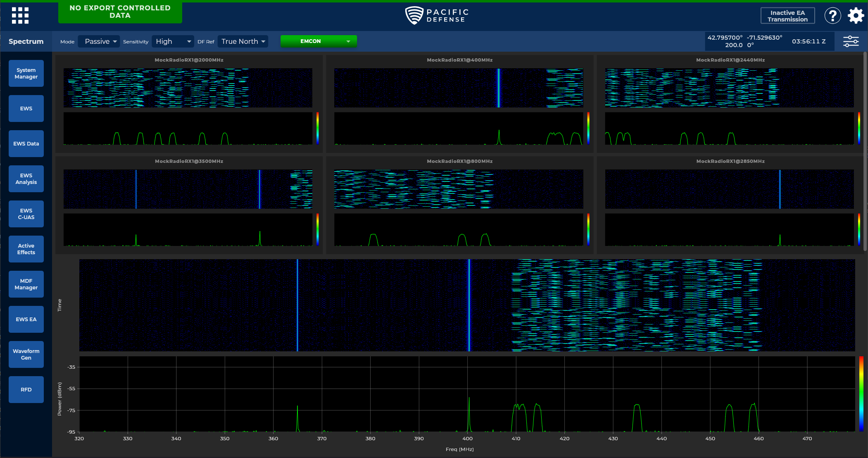Click the 42.795700° latitude readout
868x458 pixels.
click(x=725, y=38)
